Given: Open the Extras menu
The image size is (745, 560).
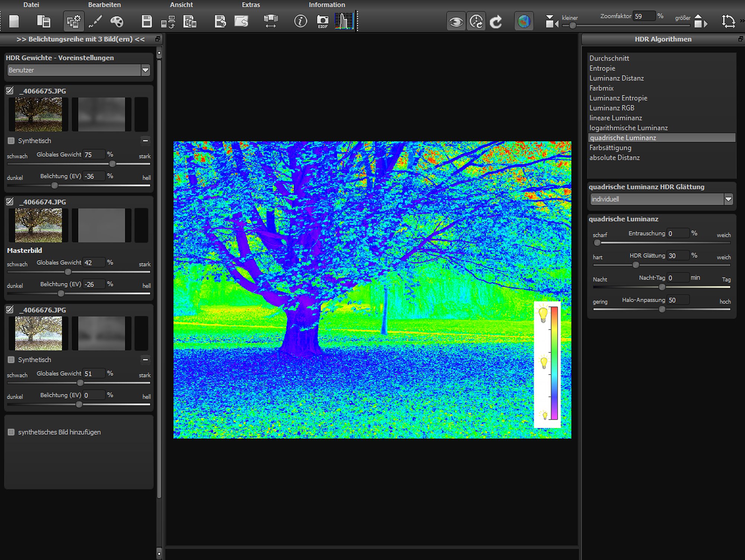Looking at the screenshot, I should point(251,5).
